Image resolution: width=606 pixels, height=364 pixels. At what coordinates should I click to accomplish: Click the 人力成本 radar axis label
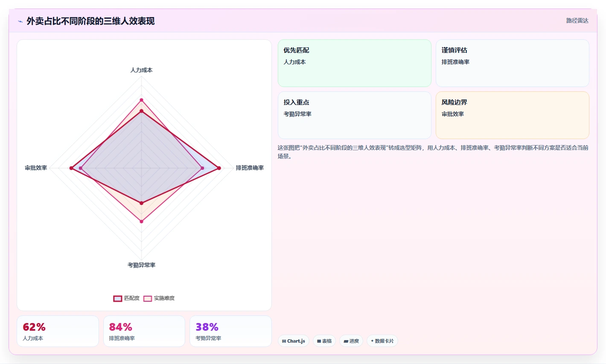click(x=141, y=70)
